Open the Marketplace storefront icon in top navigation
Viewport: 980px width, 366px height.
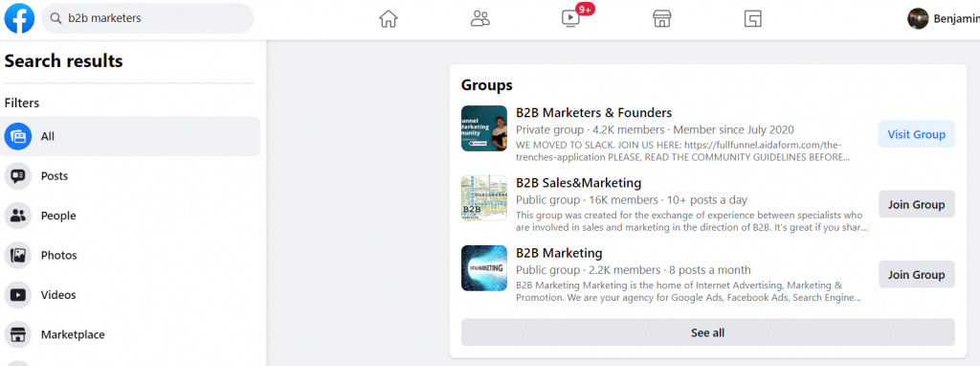click(x=662, y=19)
